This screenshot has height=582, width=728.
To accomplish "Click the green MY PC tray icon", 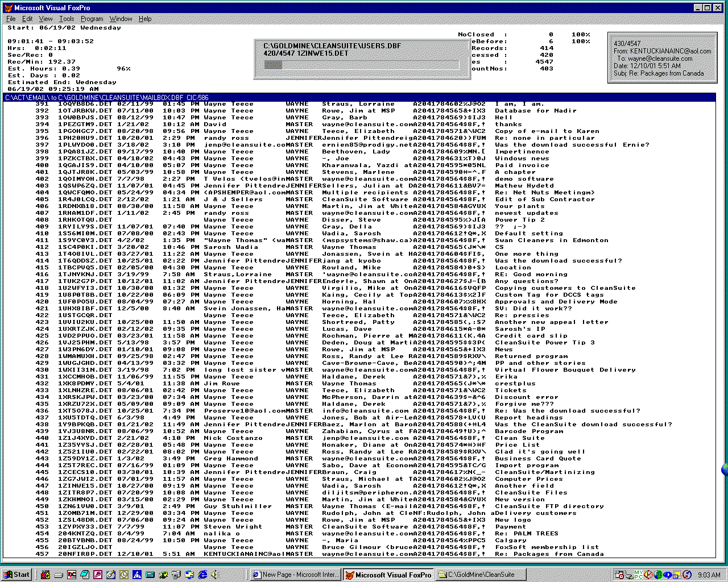I will coord(639,575).
